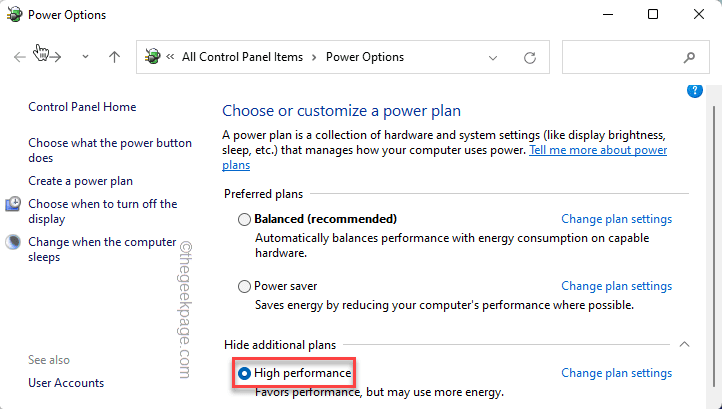Expand the address bar history dropdown
This screenshot has height=409, width=722.
pos(493,57)
